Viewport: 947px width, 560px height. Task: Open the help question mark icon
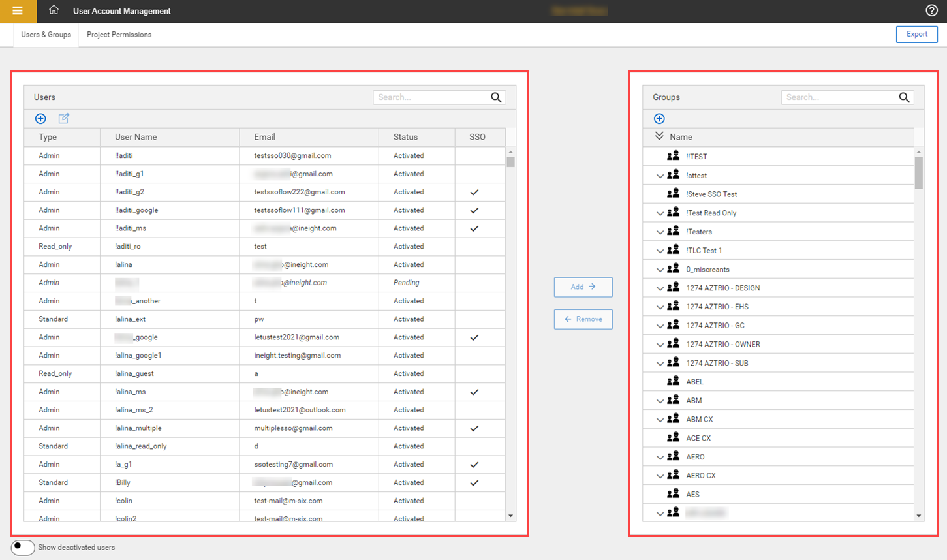931,10
